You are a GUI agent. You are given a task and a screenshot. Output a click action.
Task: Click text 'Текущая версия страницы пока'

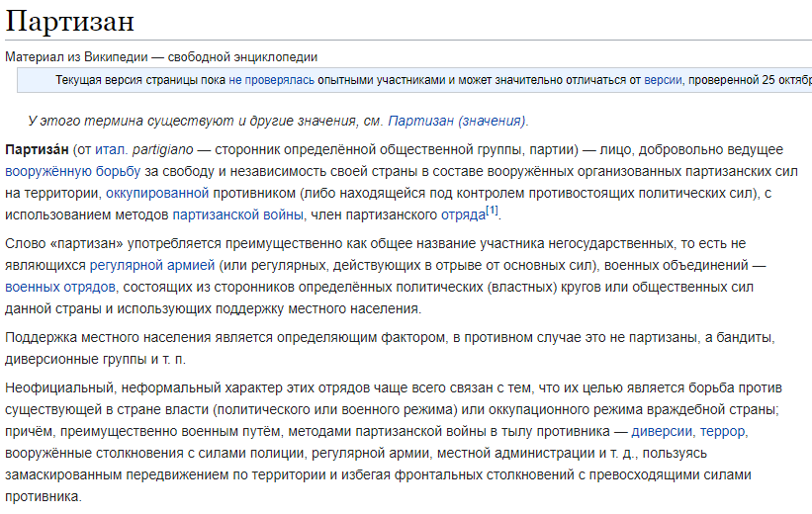[140, 80]
